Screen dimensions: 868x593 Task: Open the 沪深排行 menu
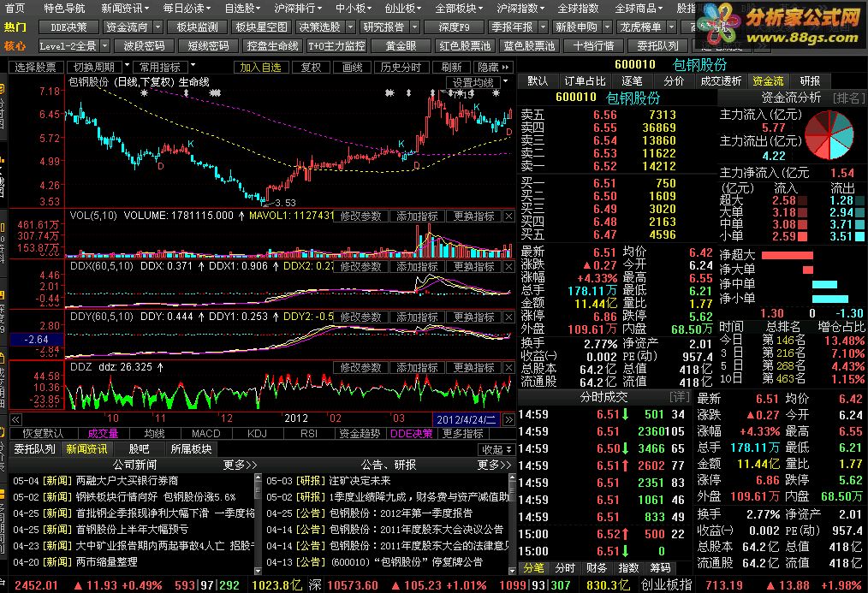[x=299, y=9]
